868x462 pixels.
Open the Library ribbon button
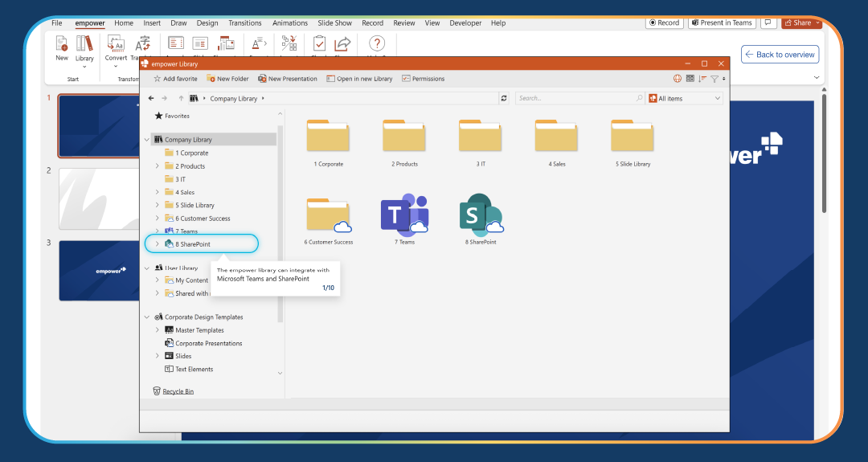pos(84,49)
